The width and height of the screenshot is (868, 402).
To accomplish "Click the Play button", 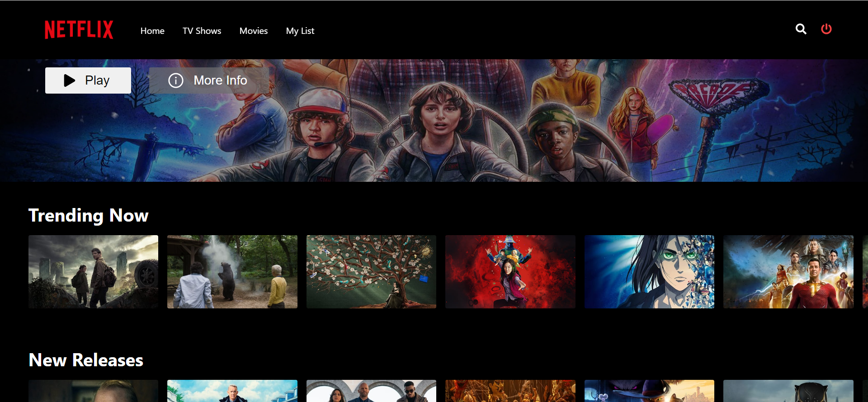I will coord(88,80).
